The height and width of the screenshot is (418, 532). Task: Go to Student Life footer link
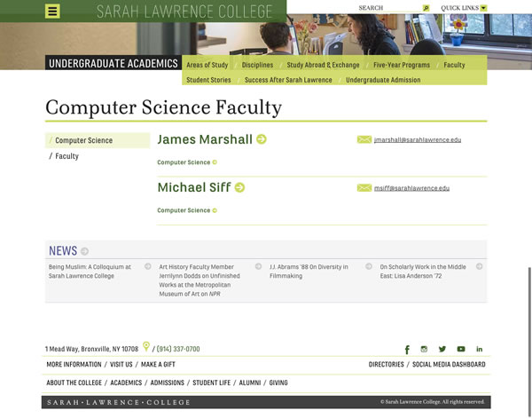click(x=211, y=383)
